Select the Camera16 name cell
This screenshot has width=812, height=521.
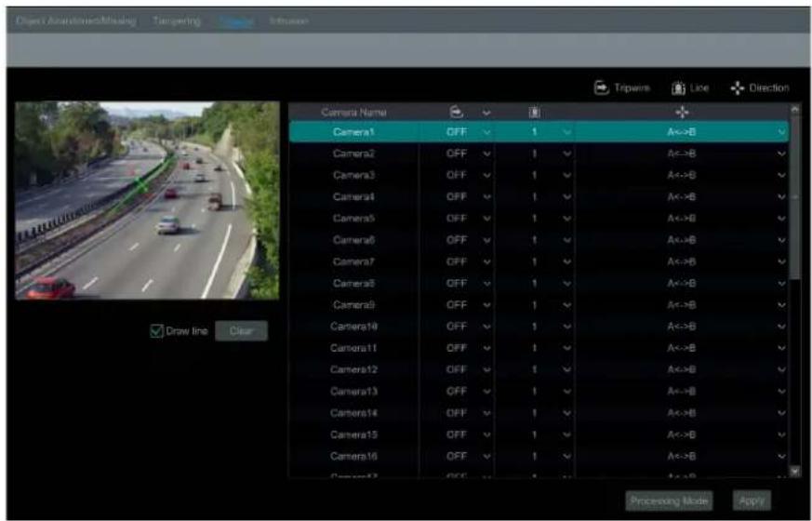pyautogui.click(x=353, y=456)
